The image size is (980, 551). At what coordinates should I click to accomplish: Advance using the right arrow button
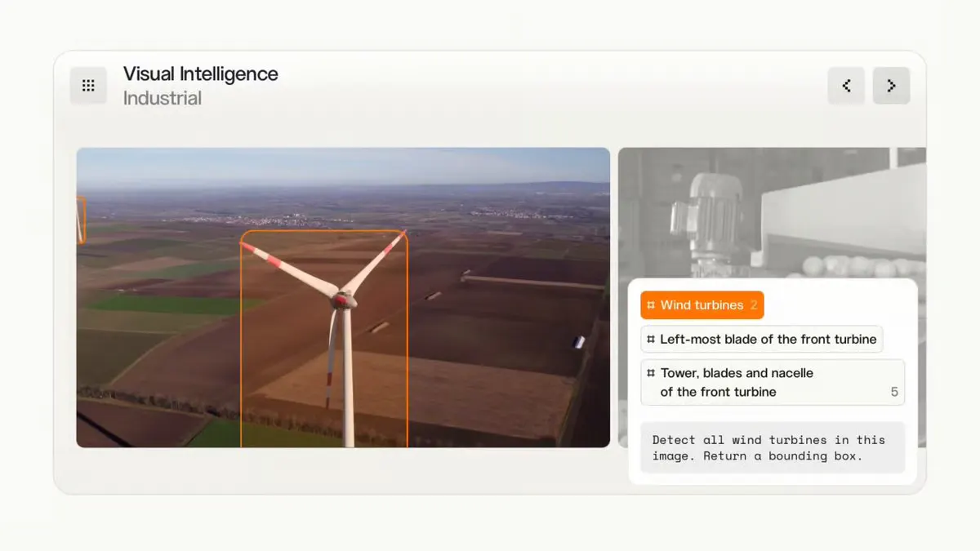point(891,86)
